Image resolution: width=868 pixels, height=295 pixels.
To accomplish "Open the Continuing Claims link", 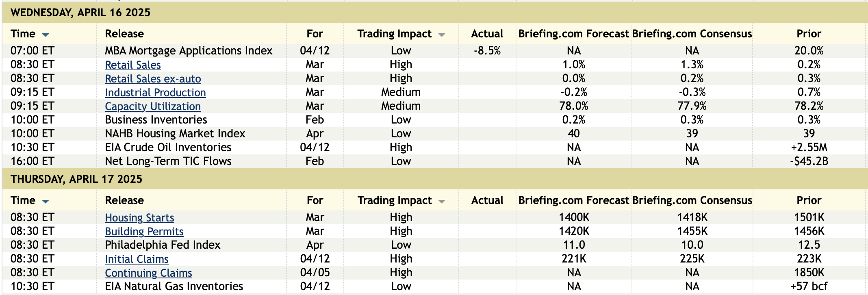I will coord(148,273).
